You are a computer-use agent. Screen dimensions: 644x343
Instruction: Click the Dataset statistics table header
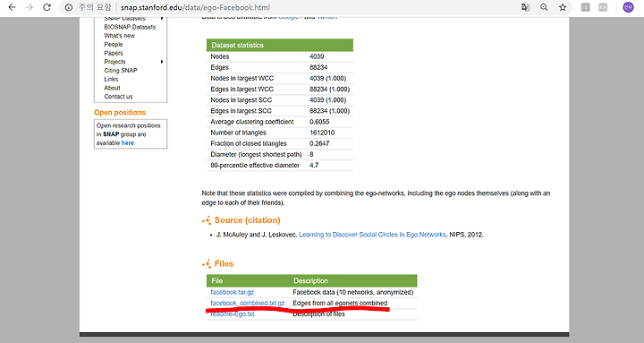[280, 45]
